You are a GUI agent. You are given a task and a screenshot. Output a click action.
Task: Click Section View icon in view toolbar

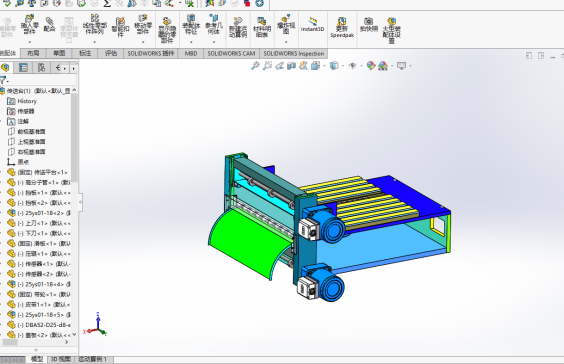pyautogui.click(x=291, y=65)
